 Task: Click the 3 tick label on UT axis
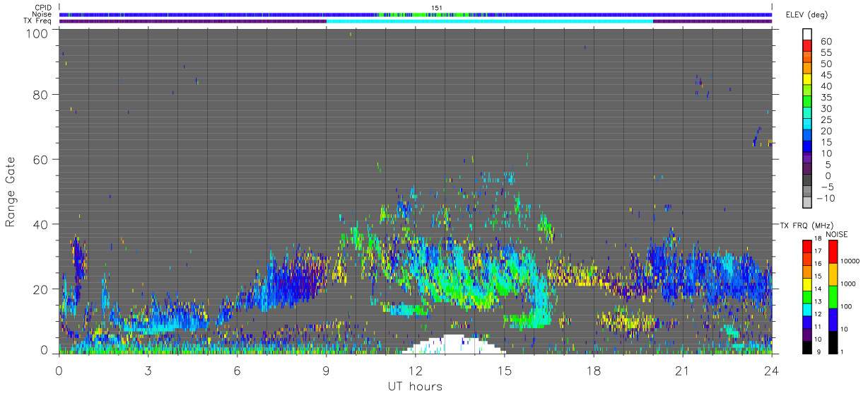pyautogui.click(x=148, y=370)
